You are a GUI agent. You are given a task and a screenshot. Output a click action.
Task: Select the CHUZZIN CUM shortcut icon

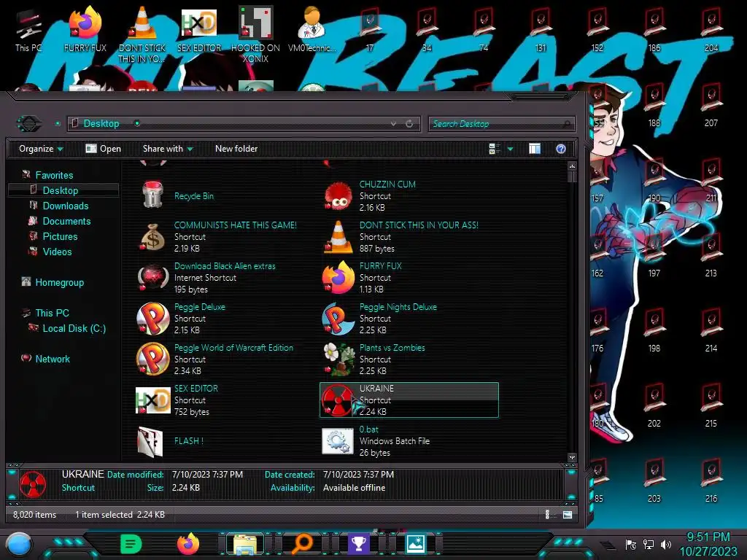click(338, 195)
